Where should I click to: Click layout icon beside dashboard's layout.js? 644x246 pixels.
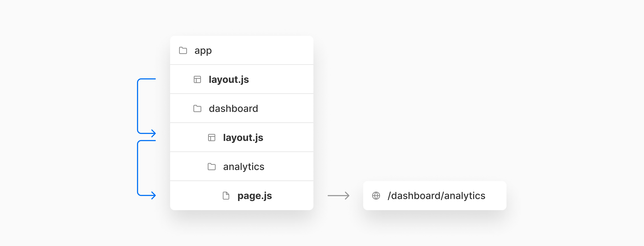[212, 138]
